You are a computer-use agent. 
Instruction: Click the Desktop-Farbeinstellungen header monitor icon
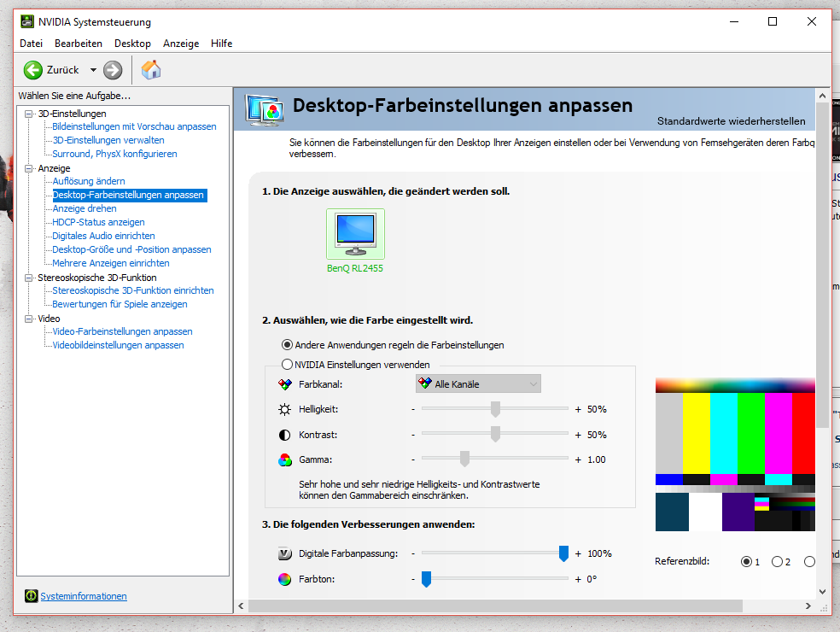point(264,109)
